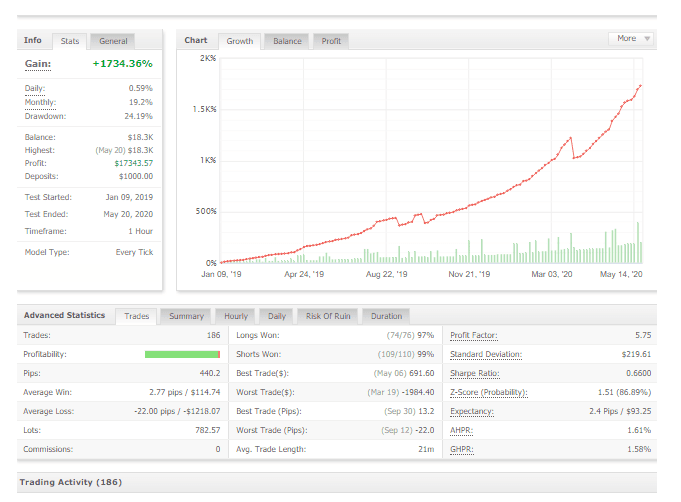Click the Sharpe Ratio label
This screenshot has width=681, height=502.
473,373
